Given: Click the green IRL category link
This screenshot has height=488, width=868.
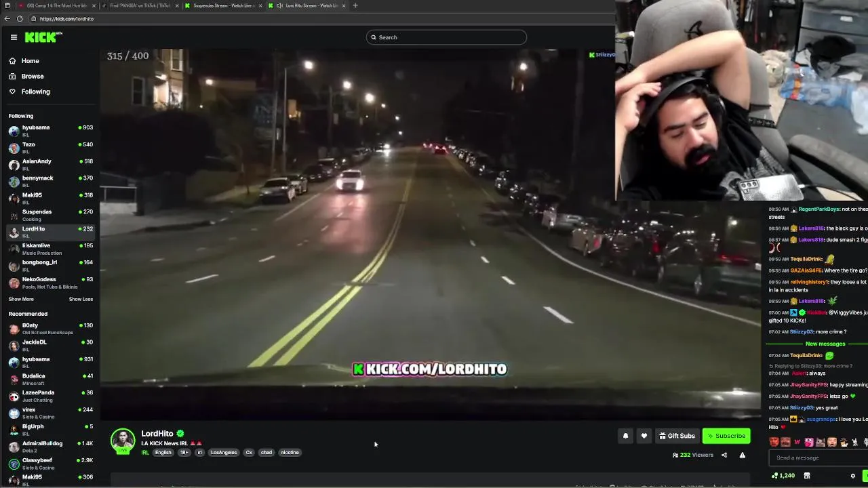Looking at the screenshot, I should [x=145, y=453].
